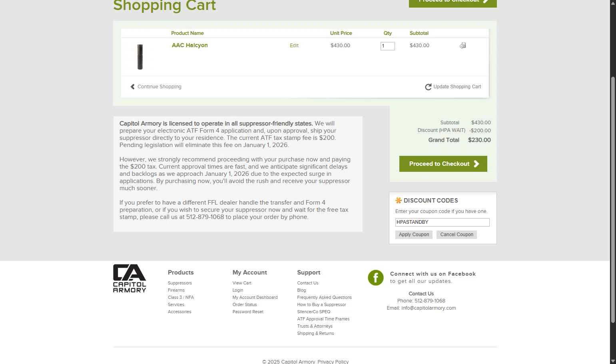
Task: Focus the coupon code input field
Action: (x=443, y=222)
